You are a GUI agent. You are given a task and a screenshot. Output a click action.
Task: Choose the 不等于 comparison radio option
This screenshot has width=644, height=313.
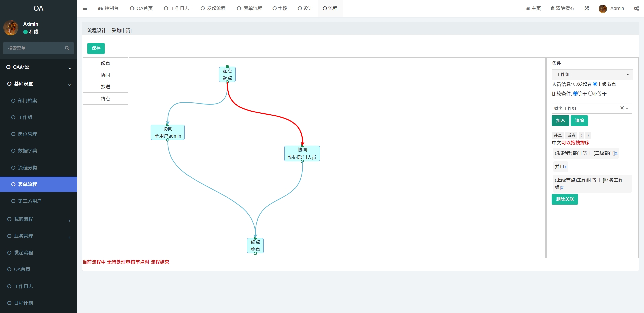tap(590, 93)
